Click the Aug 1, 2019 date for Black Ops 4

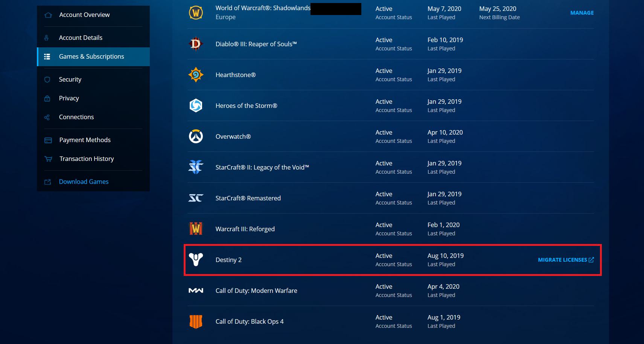(x=444, y=317)
